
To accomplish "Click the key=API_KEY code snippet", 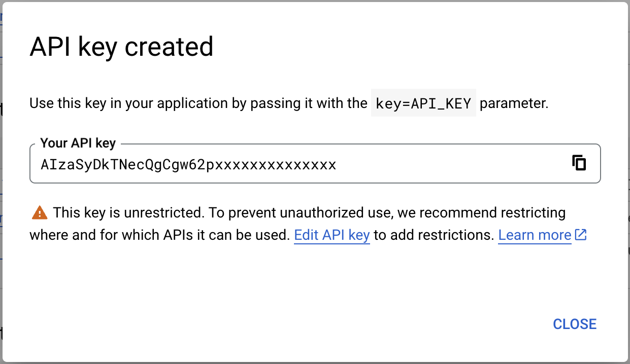I will point(423,103).
